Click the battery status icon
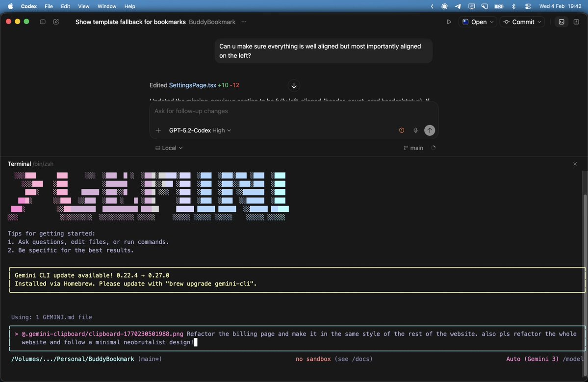The height and width of the screenshot is (382, 588). 499,6
